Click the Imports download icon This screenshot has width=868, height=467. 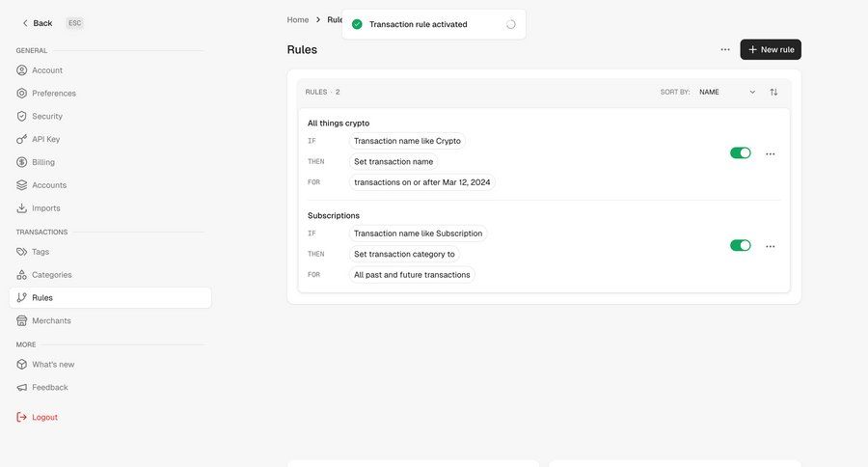(21, 208)
